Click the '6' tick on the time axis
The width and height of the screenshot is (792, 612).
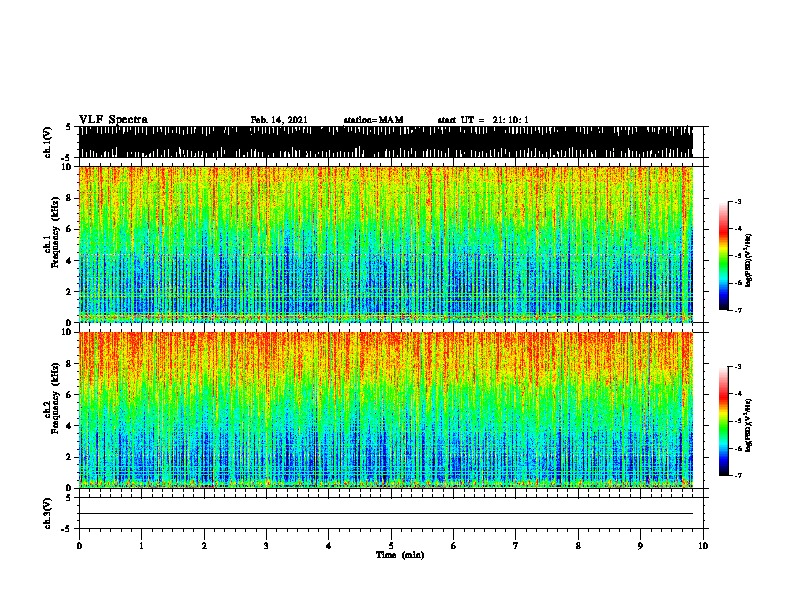[454, 545]
